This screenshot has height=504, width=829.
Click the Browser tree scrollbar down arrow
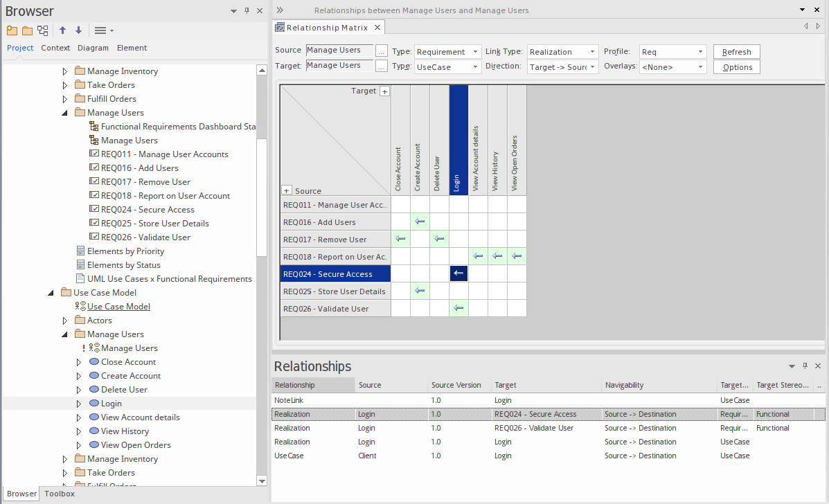[262, 480]
